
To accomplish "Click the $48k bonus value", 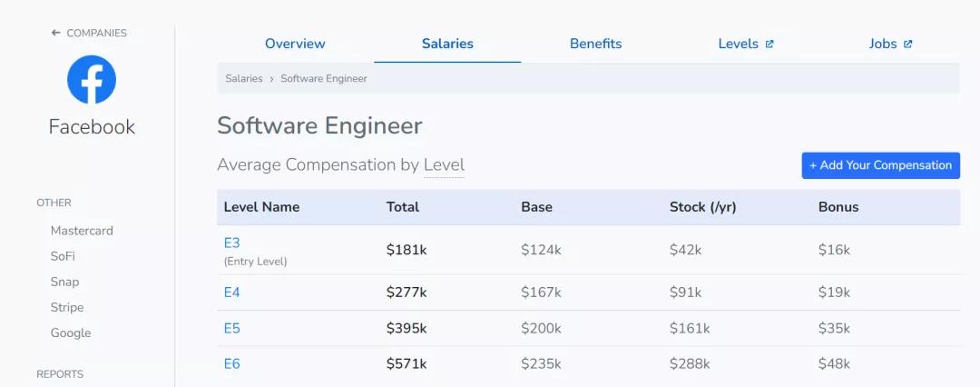I will [x=835, y=363].
